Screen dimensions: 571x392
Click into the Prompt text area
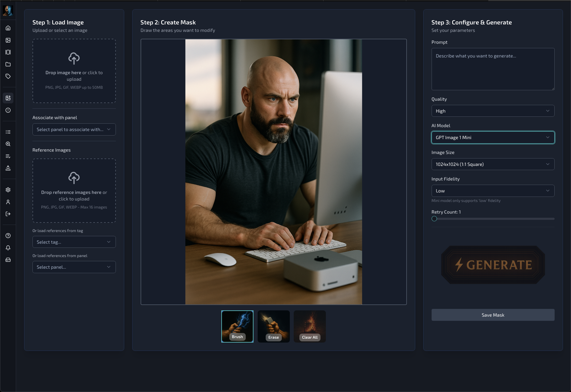pyautogui.click(x=493, y=69)
